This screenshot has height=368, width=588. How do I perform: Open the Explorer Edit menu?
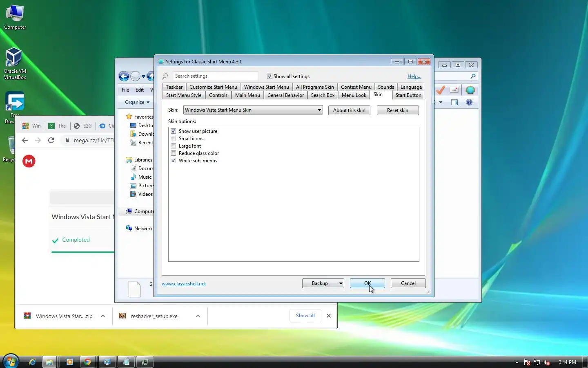click(140, 90)
